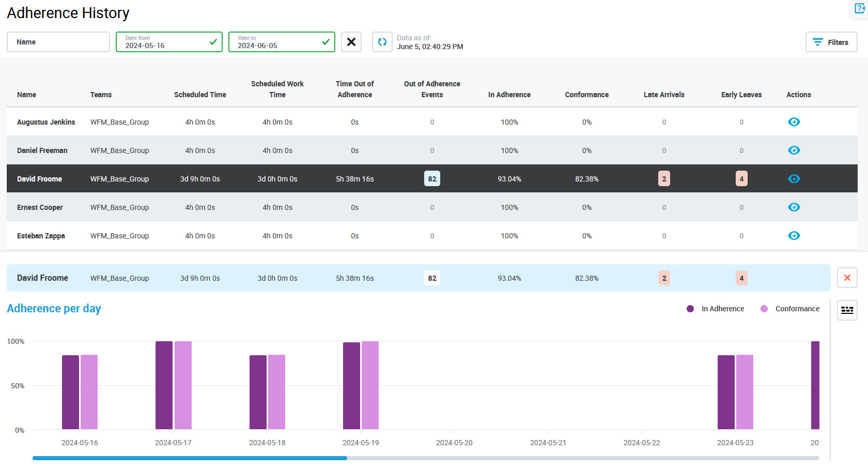Click David Froome's 82 events badge

coord(432,179)
